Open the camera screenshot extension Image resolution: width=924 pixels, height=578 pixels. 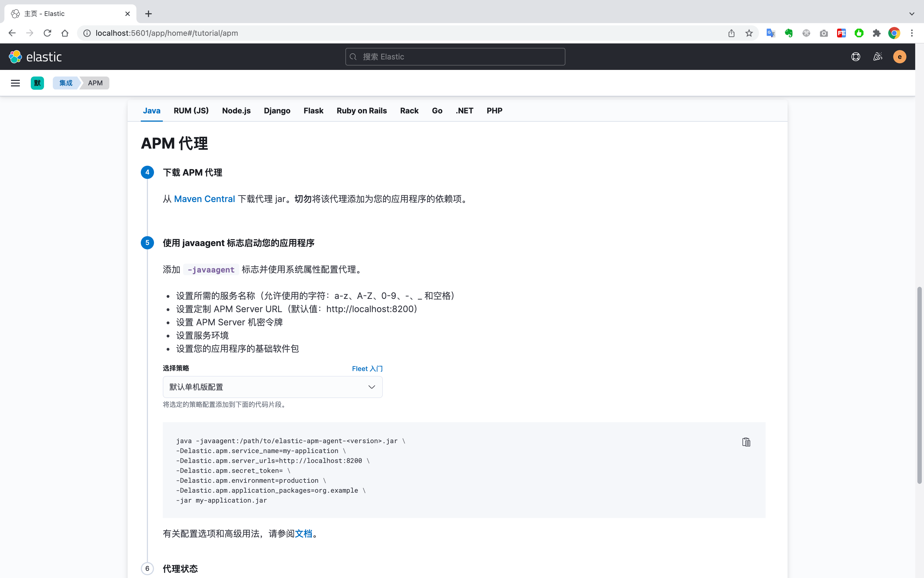(824, 33)
